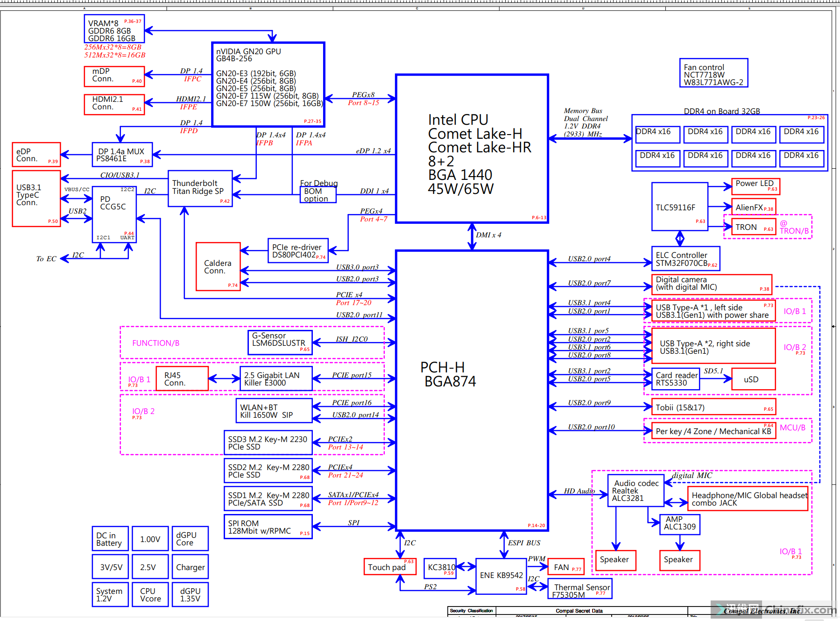Select the Power LED box
This screenshot has height=621, width=840.
[755, 186]
